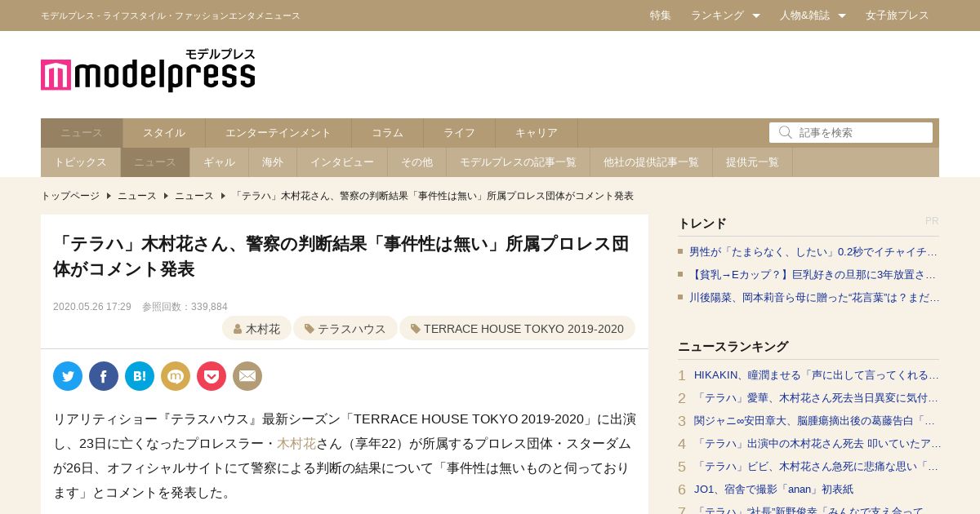The width and height of the screenshot is (980, 514).
Task: Select the エンターテインメント main tab
Action: (278, 133)
